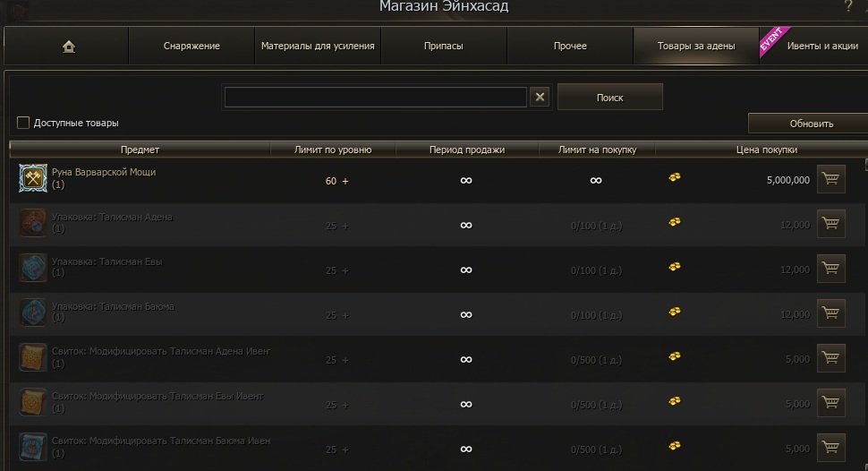Viewport: 868px width, 471px height.
Task: Open the help question mark icon
Action: (848, 6)
